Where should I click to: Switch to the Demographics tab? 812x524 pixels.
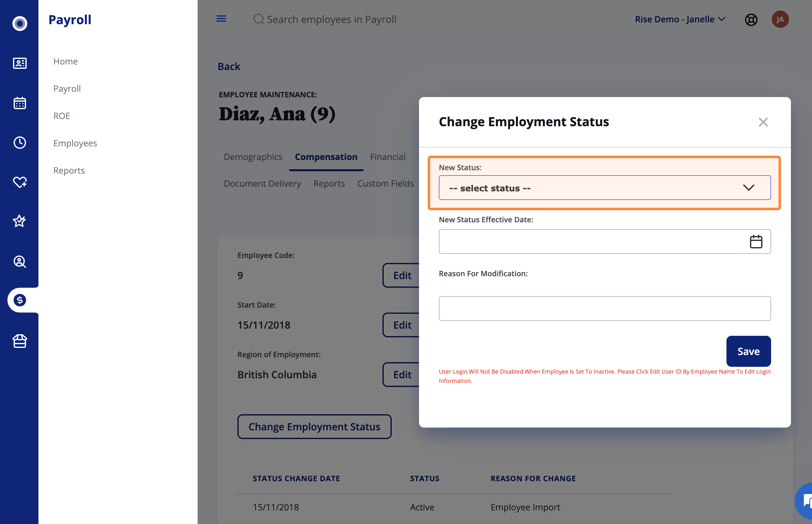pos(253,157)
